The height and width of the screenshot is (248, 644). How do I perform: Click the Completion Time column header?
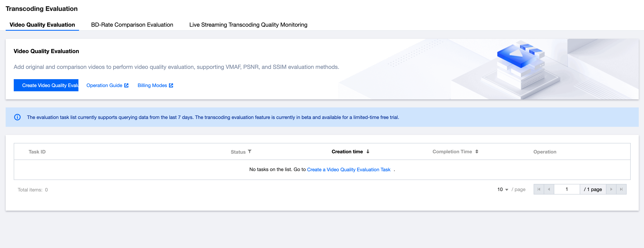[x=452, y=152]
